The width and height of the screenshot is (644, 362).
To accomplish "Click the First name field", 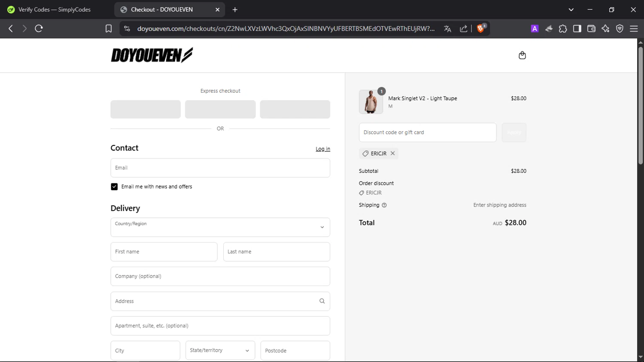I will (x=164, y=252).
